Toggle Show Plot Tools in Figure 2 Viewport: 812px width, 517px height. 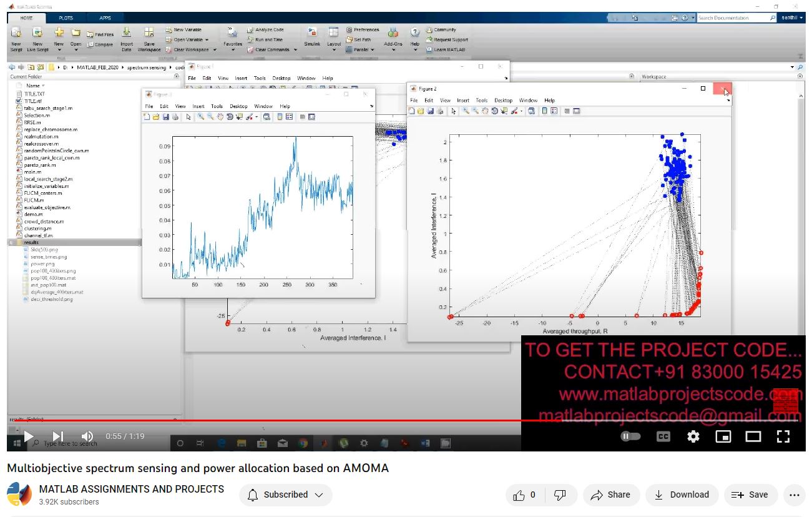(577, 111)
